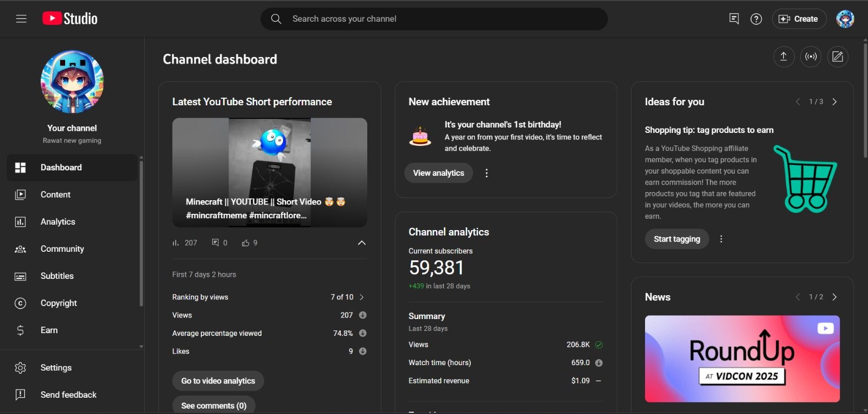This screenshot has width=868, height=414.
Task: Click the down-arrow icon next to Likes 9
Action: (x=363, y=352)
